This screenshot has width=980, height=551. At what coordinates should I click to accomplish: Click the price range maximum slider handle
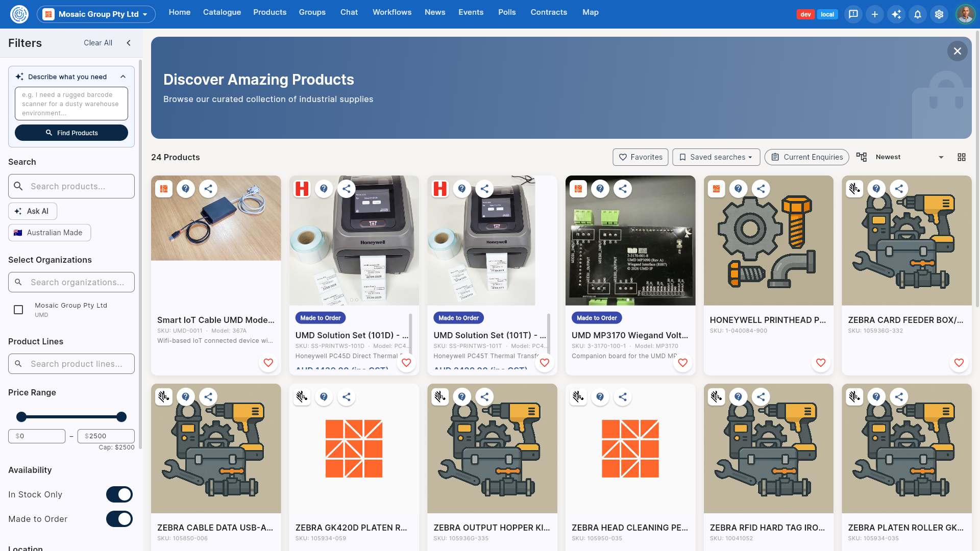[x=121, y=417]
